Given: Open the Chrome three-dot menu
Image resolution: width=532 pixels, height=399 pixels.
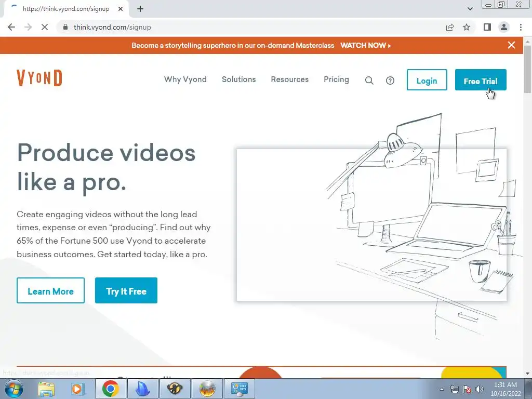Looking at the screenshot, I should point(521,27).
